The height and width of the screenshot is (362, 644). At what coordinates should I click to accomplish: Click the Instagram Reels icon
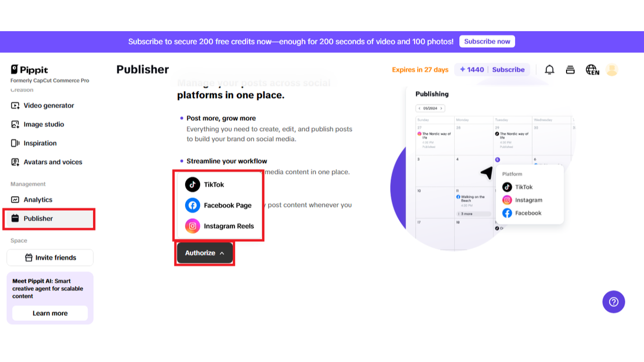[x=193, y=226]
